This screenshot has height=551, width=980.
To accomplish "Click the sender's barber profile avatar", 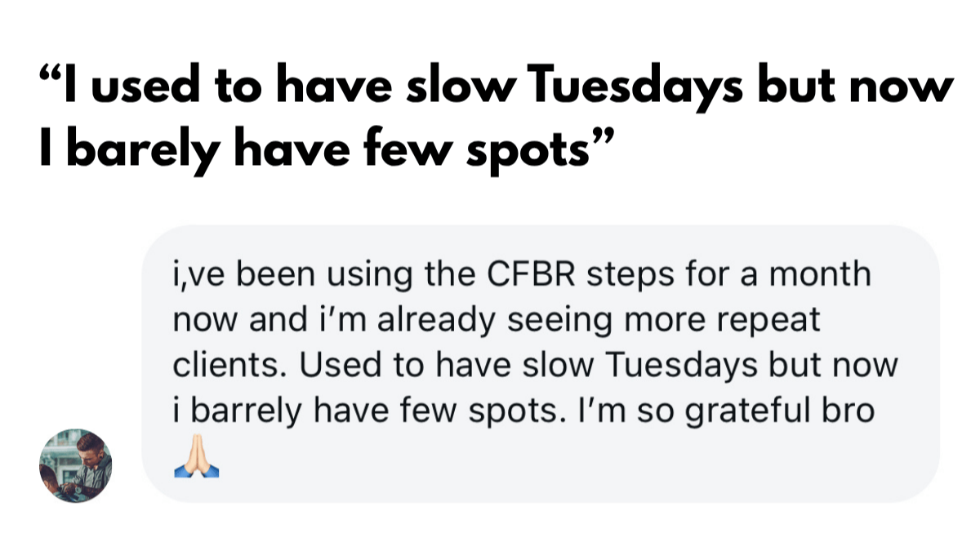I will coord(75,466).
